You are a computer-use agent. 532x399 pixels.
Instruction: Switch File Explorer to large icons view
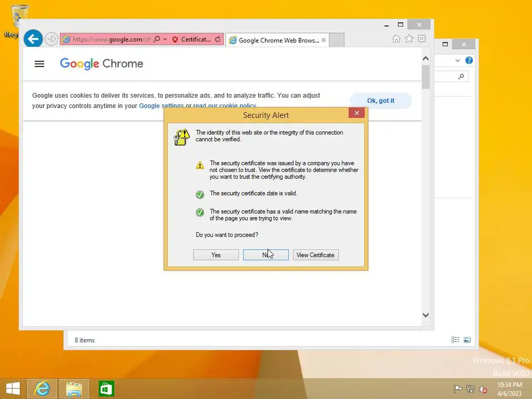click(x=467, y=340)
